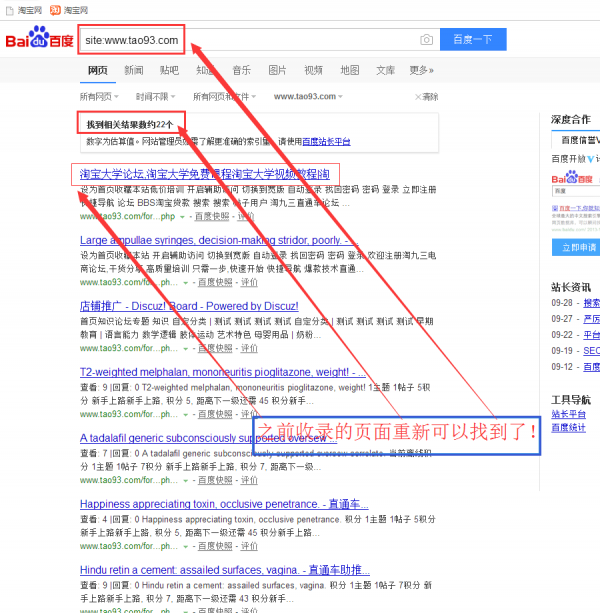Switch to the 视频 tab

click(x=313, y=70)
